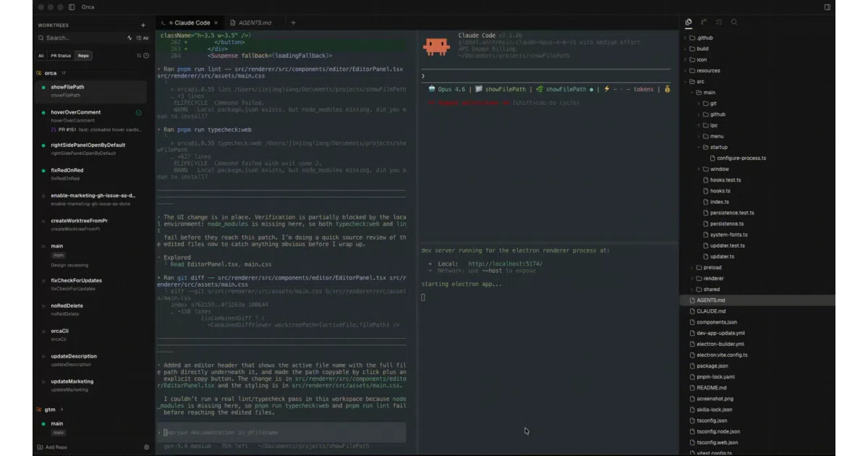Focus the worktrees Search field
The width and height of the screenshot is (868, 456).
[81, 38]
